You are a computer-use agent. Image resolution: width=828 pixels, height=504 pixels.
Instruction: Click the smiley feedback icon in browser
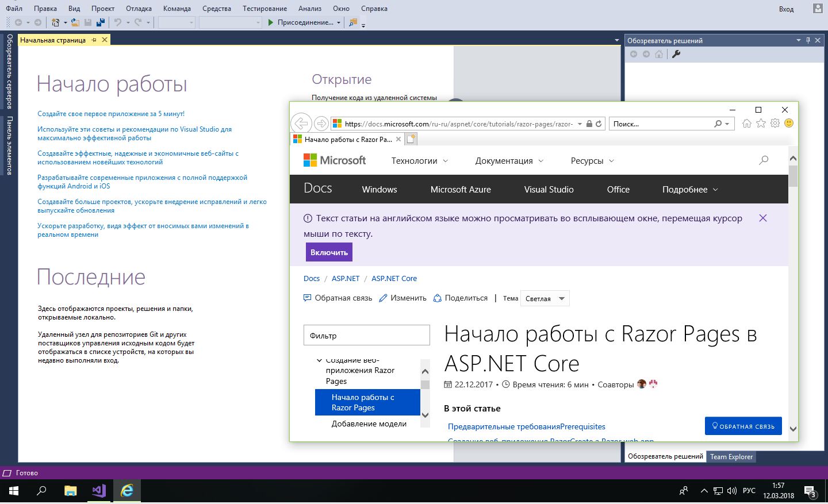789,123
